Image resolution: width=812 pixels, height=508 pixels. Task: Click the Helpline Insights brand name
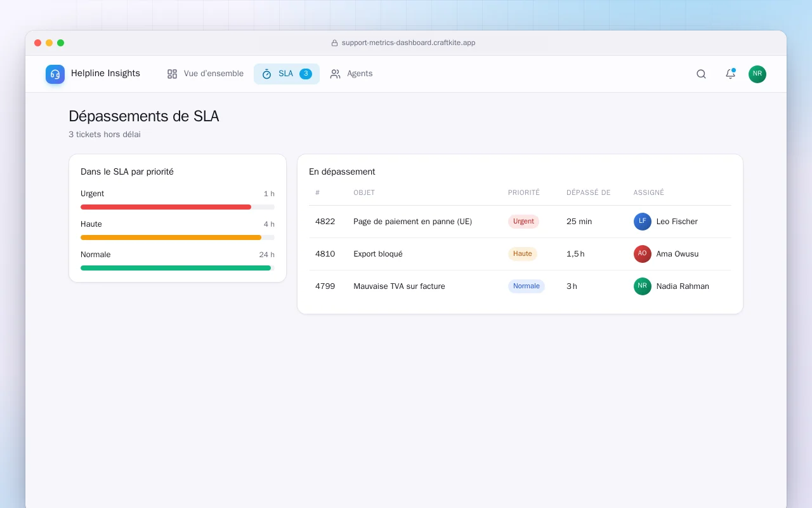[105, 74]
